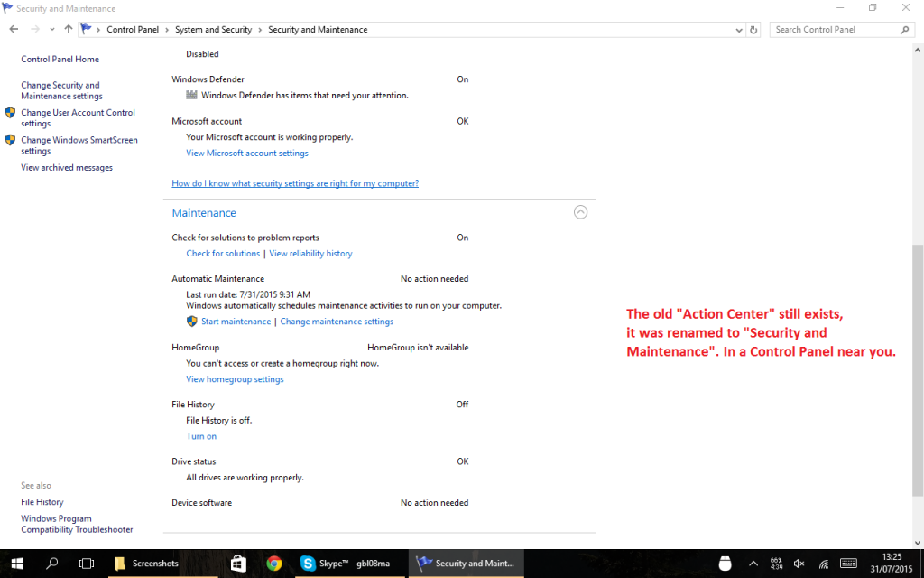Select System and Security breadcrumb
This screenshot has height=578, width=924.
pyautogui.click(x=213, y=30)
